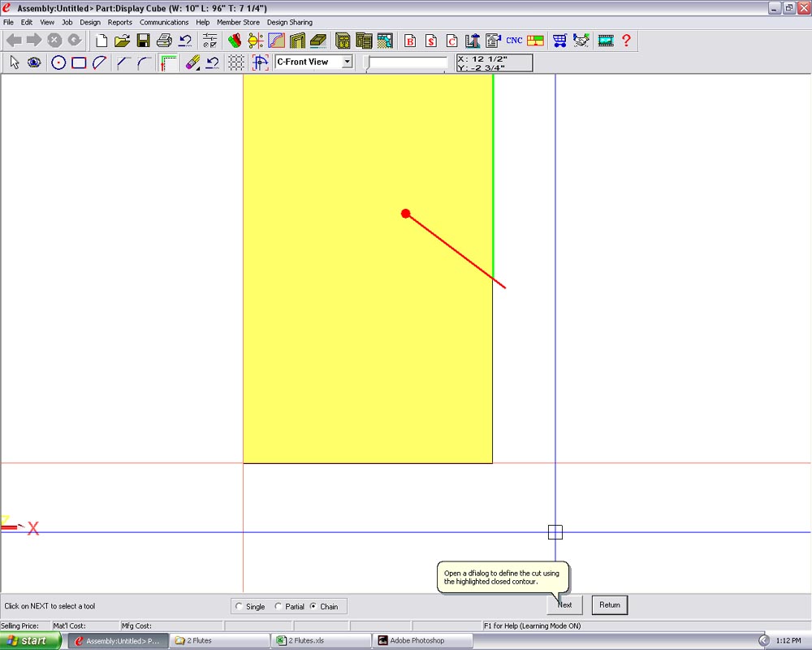Open the Communications menu

coord(164,22)
